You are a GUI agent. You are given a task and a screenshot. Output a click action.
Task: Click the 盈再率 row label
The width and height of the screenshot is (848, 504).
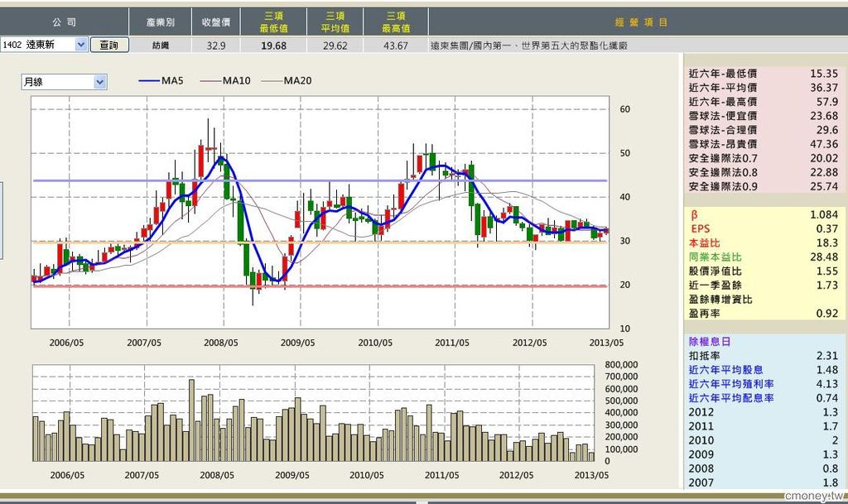[705, 314]
